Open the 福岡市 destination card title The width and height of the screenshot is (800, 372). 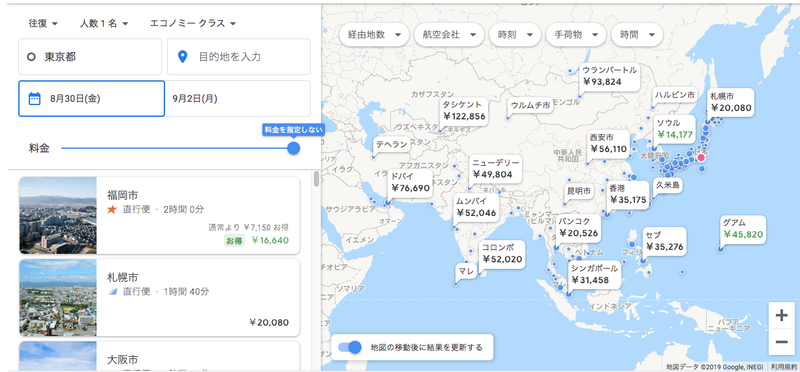[122, 195]
